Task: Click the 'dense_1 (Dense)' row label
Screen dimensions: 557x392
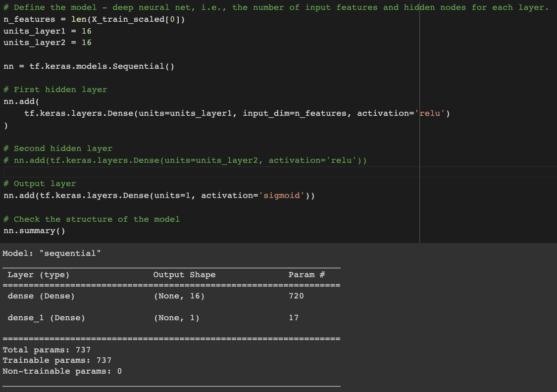Action: pyautogui.click(x=47, y=318)
